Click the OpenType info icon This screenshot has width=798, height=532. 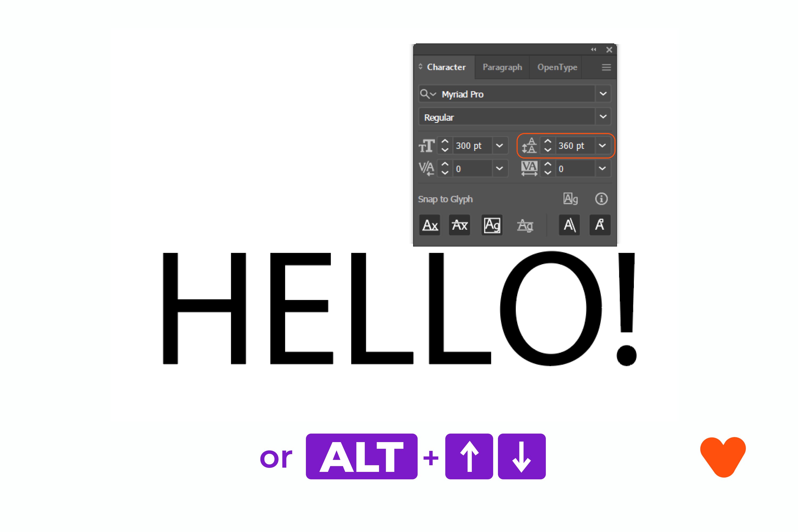pyautogui.click(x=598, y=198)
